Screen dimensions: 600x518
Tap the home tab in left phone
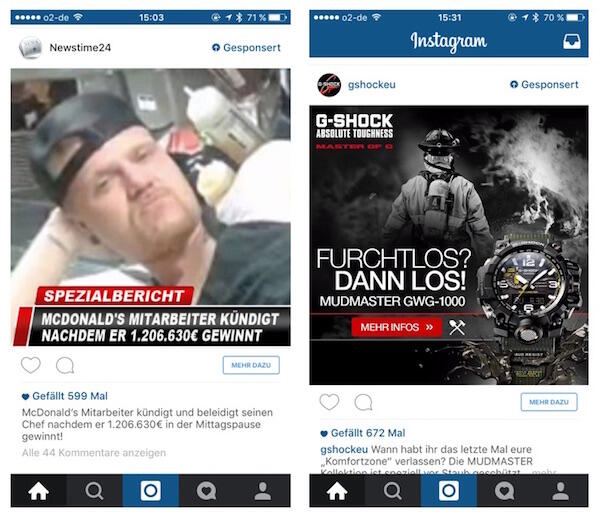coord(39,491)
